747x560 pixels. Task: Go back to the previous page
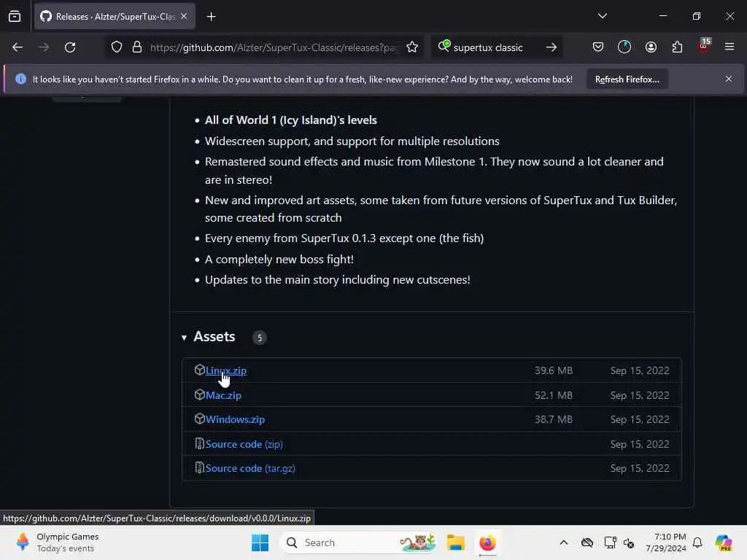coord(18,47)
